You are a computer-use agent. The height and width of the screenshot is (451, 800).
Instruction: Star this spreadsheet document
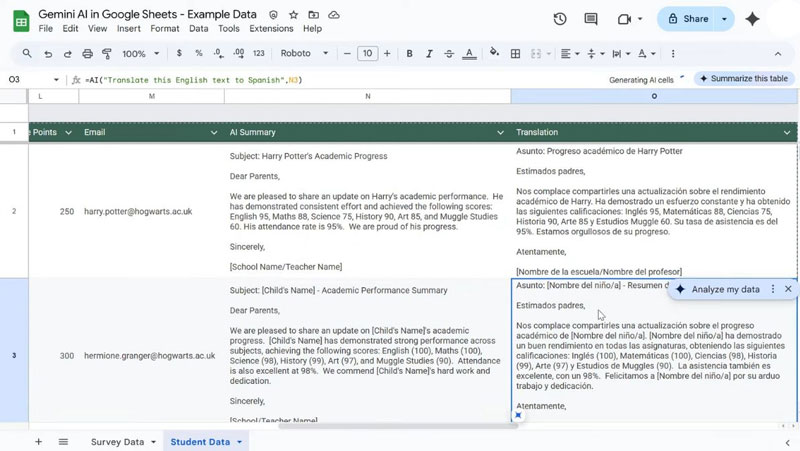[x=293, y=15]
